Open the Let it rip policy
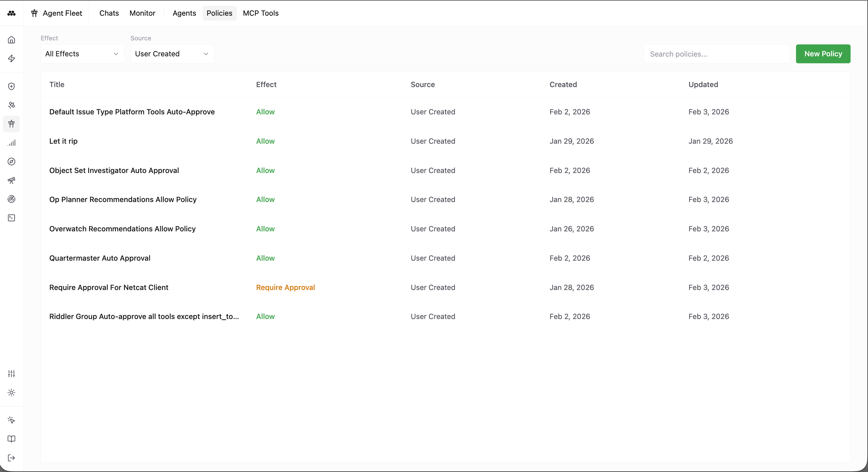The width and height of the screenshot is (868, 472). [63, 141]
